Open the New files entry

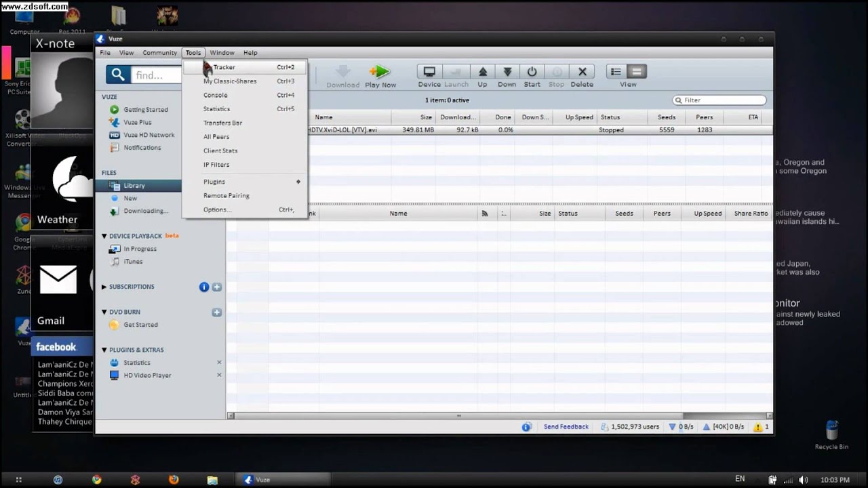pyautogui.click(x=130, y=198)
